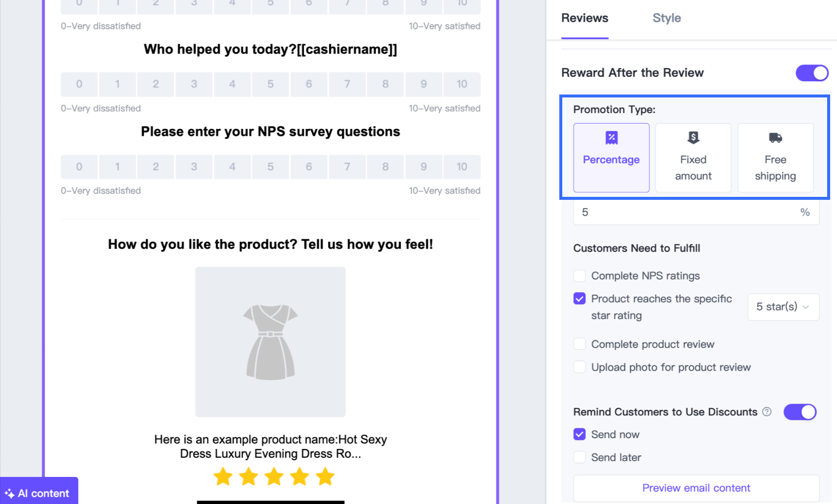The image size is (837, 504).
Task: Choose the Fixed amount dollar icon
Action: tap(693, 138)
